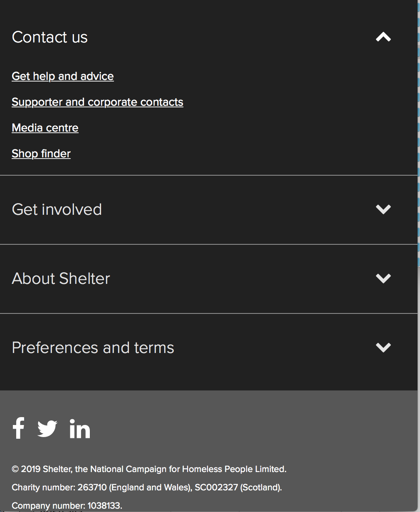Expand Get involved using its down chevron
The width and height of the screenshot is (420, 512).
tap(383, 209)
